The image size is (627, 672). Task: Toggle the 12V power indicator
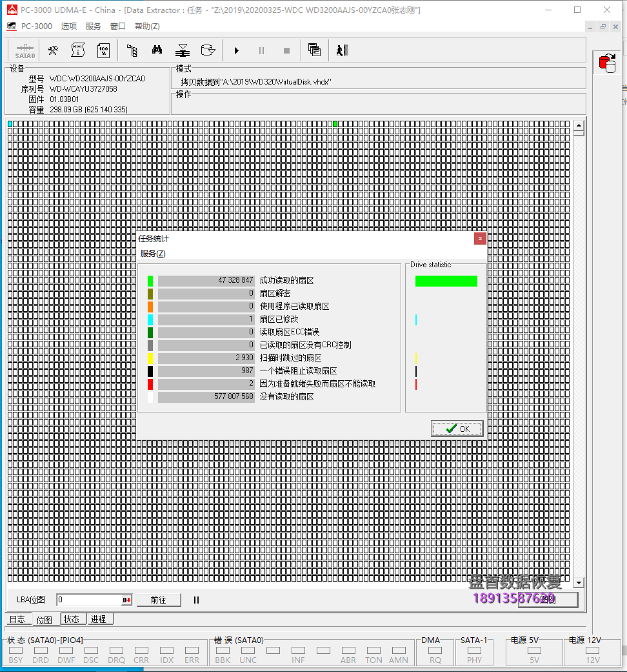tap(592, 651)
